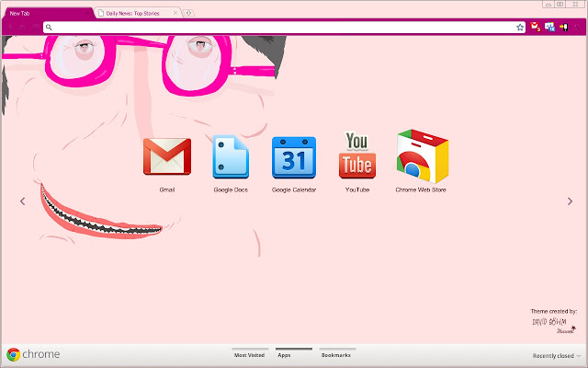The image size is (588, 368).
Task: Click the Chrome Web Store label
Action: [421, 190]
